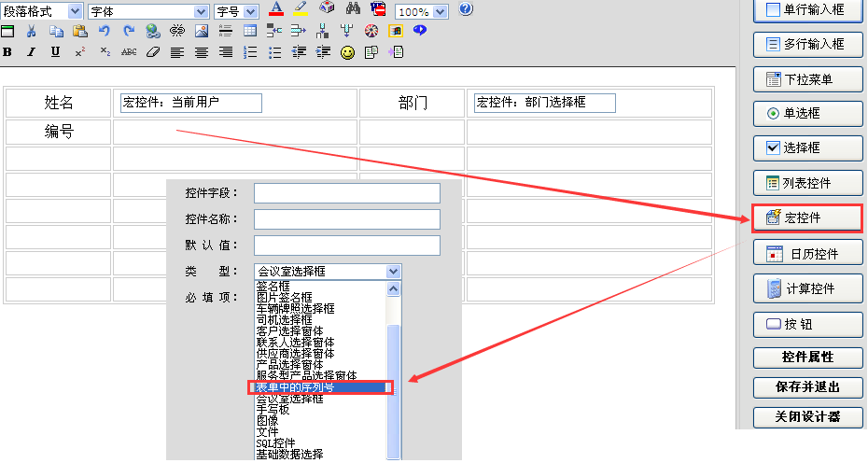
Task: Add a 计算控件 calculation control
Action: (807, 289)
